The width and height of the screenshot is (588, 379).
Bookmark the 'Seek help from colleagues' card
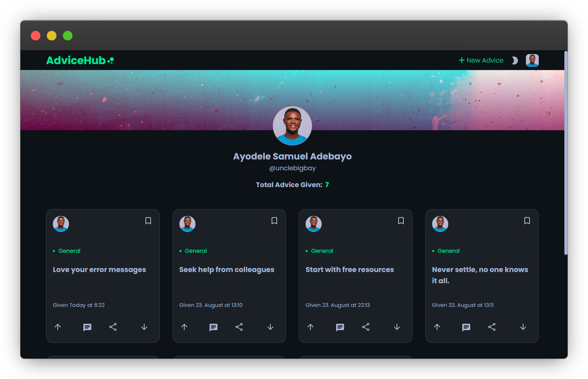[x=274, y=221]
